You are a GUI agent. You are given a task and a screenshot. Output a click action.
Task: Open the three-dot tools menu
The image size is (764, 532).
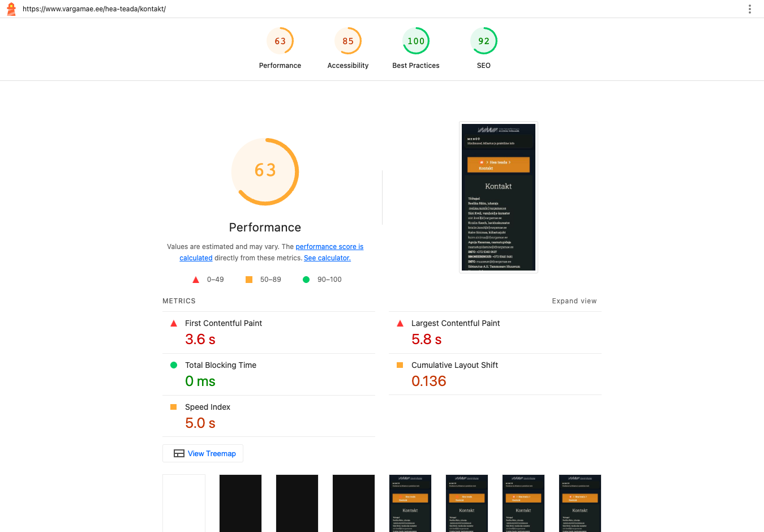click(x=750, y=9)
